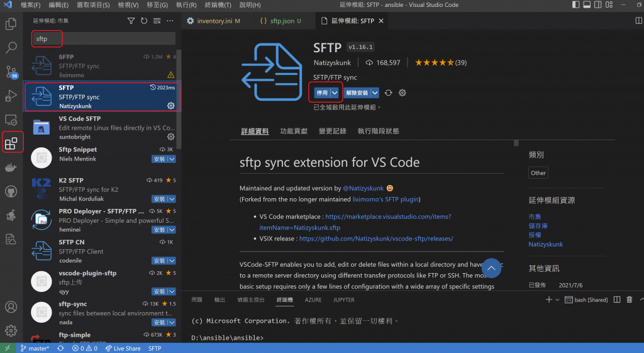Viewport: 644px width, 353px height.
Task: Switch to AZURE panel tab
Action: coord(313,300)
